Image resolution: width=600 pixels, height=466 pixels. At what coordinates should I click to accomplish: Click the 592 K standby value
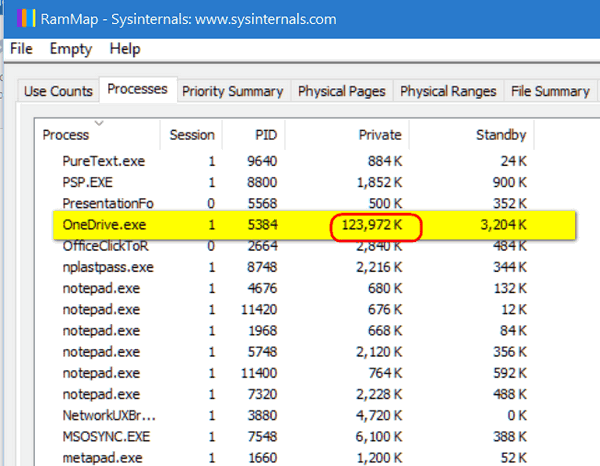tap(510, 373)
